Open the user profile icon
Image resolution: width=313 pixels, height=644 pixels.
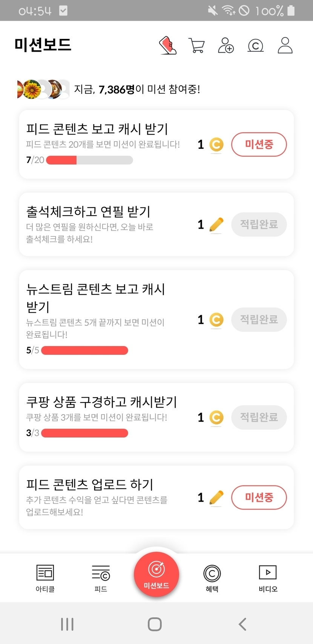(285, 46)
